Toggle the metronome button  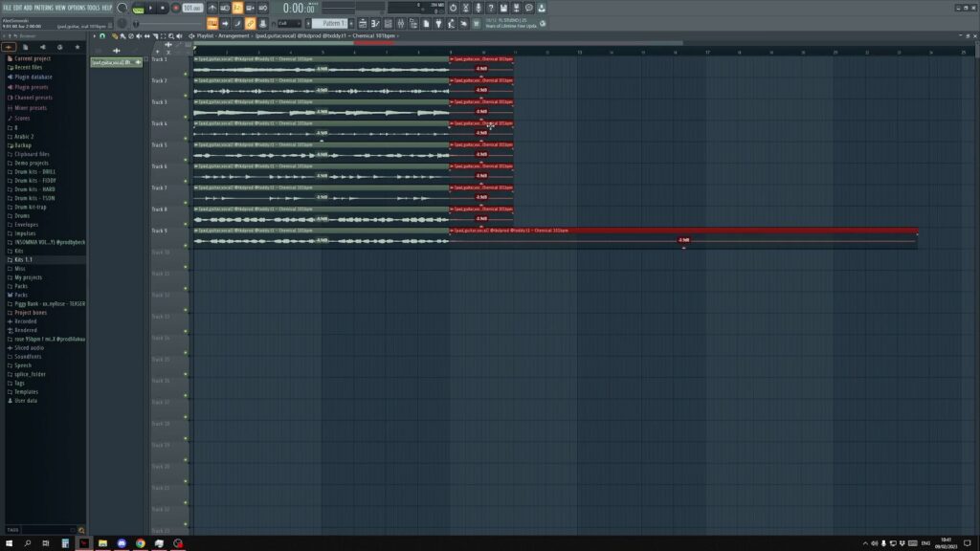(212, 8)
